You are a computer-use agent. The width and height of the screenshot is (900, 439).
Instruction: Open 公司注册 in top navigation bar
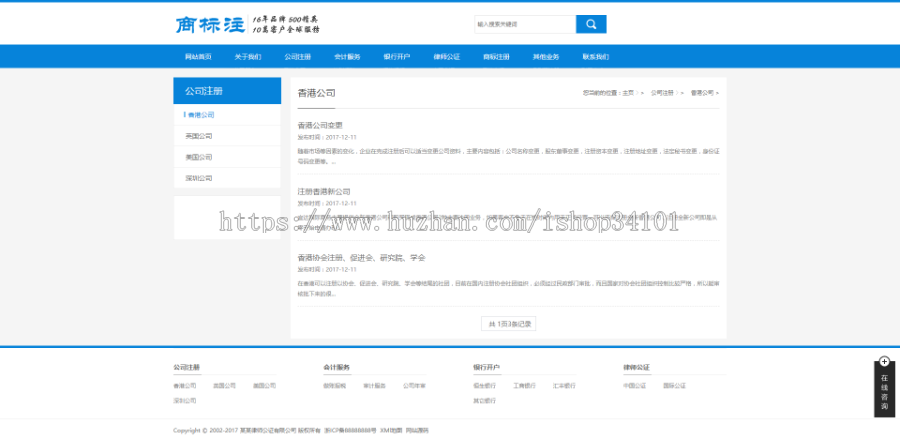[297, 57]
